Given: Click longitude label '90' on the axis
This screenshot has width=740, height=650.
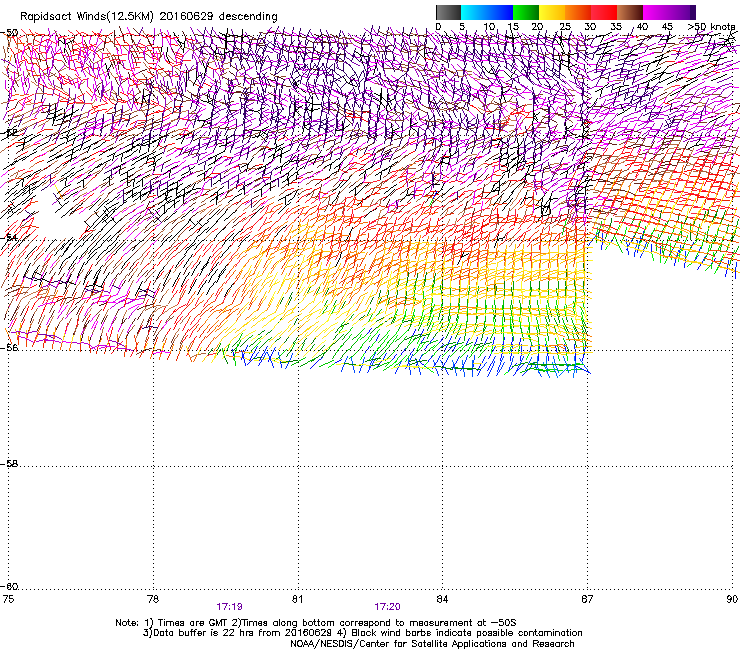Looking at the screenshot, I should coord(732,599).
